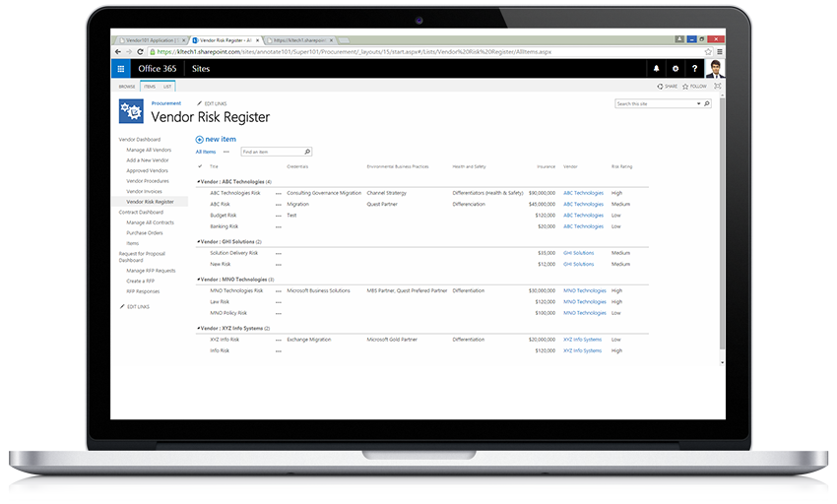Click the Procurement site logo gear icon
The width and height of the screenshot is (837, 504).
pos(131,111)
